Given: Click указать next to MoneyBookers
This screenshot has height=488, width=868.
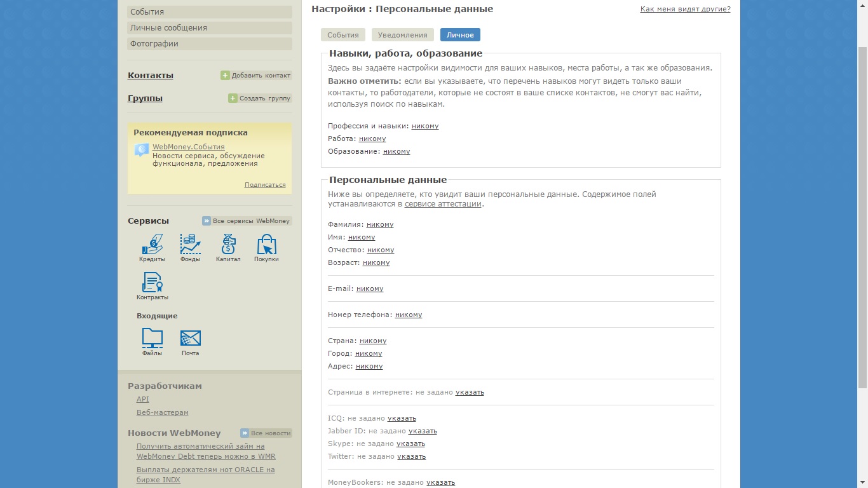Looking at the screenshot, I should [x=440, y=482].
